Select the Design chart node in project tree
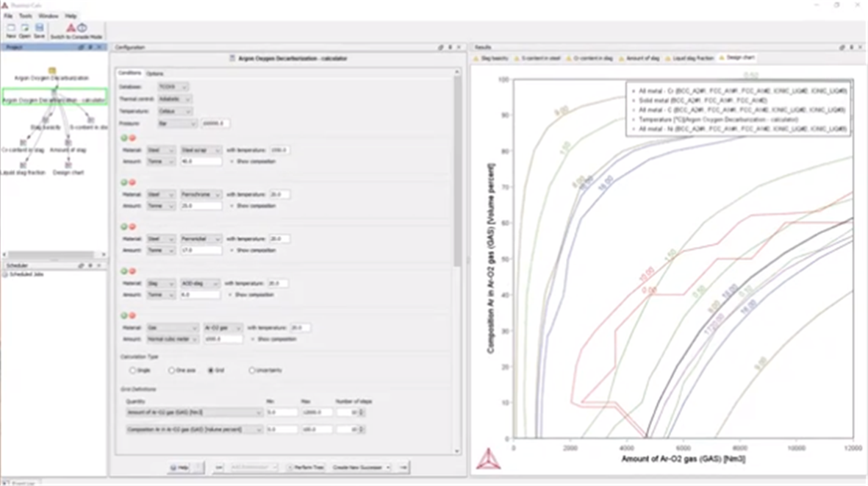The height and width of the screenshot is (486, 868). tap(69, 165)
